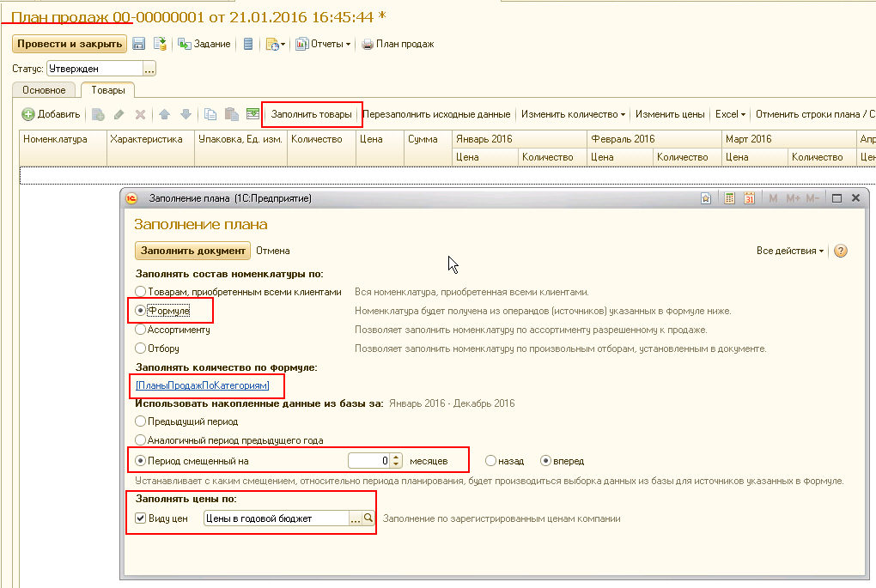Add dialog to favorites star icon
876x588 pixels.
point(706,198)
